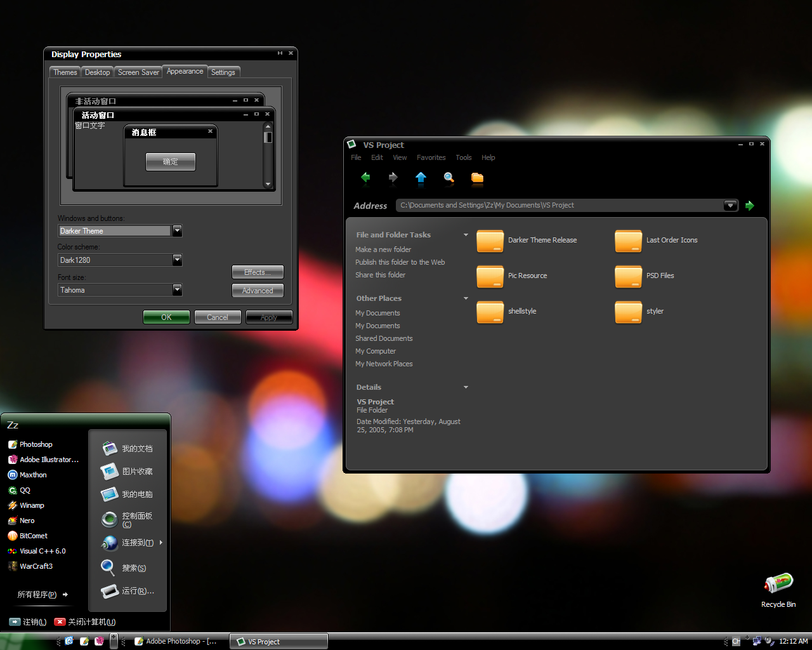Open the Tools menu in VS Project
This screenshot has width=812, height=650.
463,157
